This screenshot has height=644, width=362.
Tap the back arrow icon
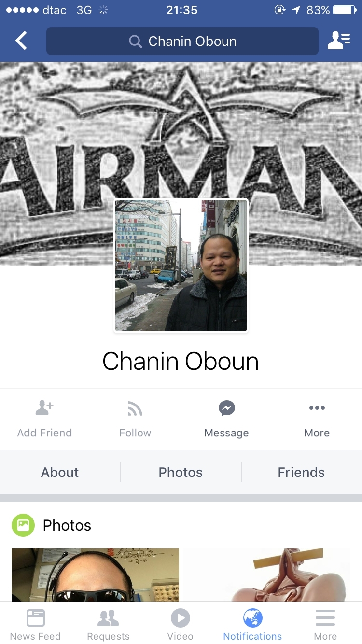coord(21,41)
